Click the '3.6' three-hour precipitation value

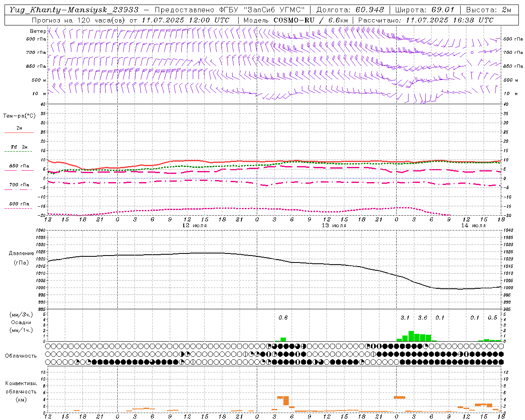coord(422,317)
